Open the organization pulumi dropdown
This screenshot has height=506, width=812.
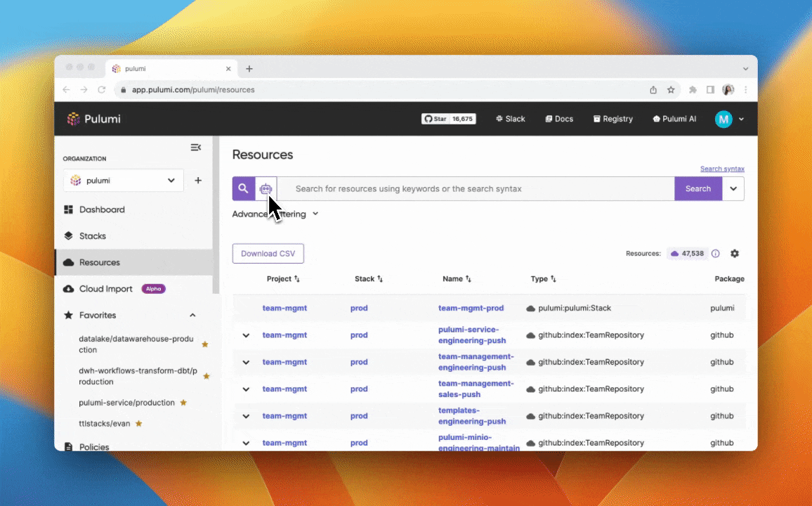coord(123,180)
